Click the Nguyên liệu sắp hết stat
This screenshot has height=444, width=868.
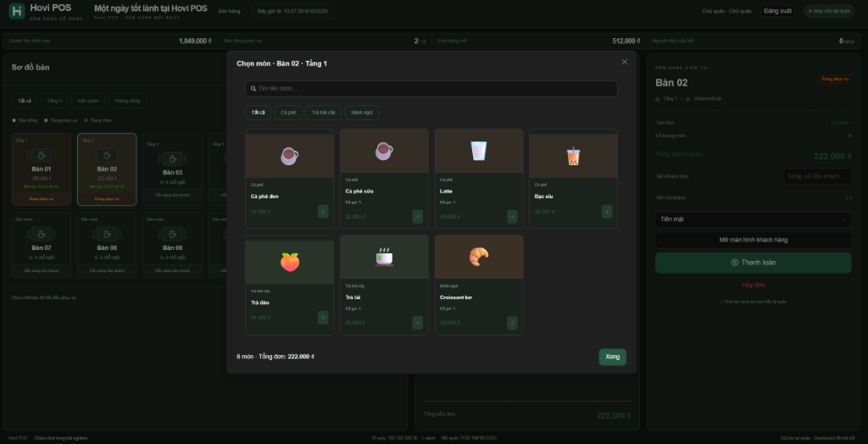[753, 41]
